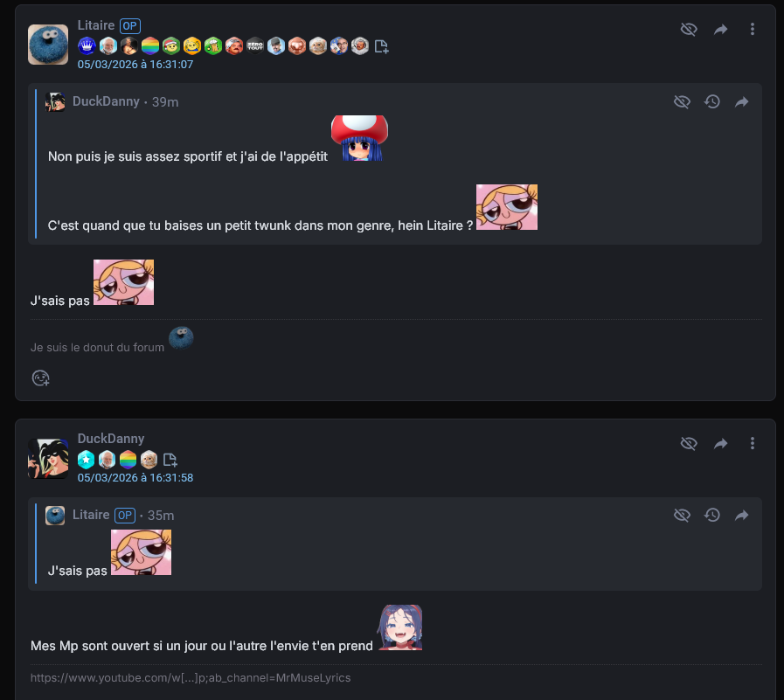Image resolution: width=784 pixels, height=700 pixels.
Task: Click the add-note icon after DuckDanny's badges
Action: (x=170, y=460)
